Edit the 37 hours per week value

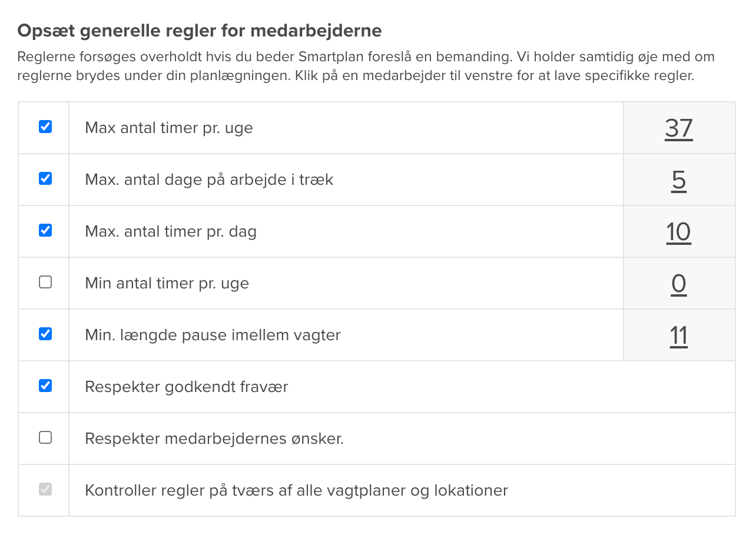click(x=679, y=128)
